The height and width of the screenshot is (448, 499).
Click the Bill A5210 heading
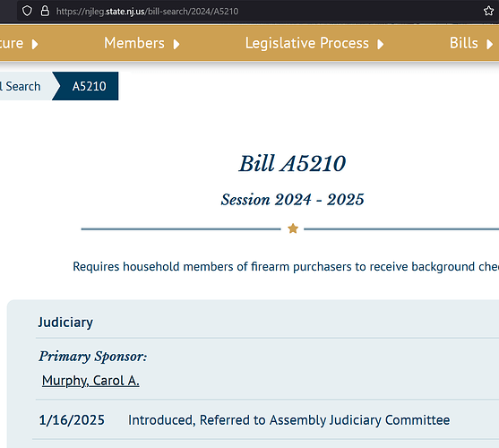pos(292,164)
